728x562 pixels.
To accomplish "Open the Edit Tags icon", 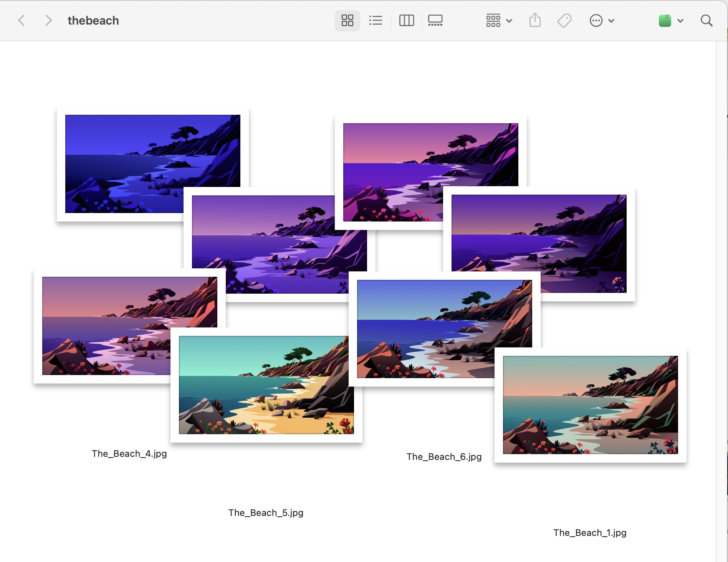I will click(564, 20).
